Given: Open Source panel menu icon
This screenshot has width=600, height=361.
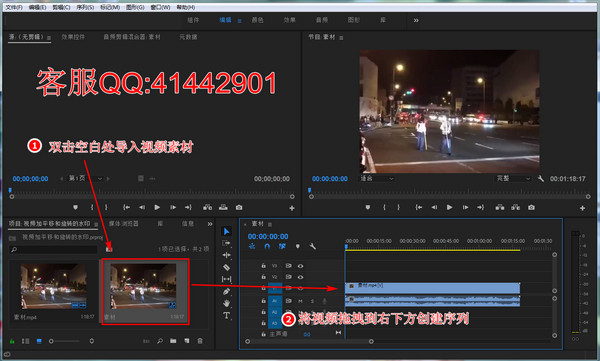Looking at the screenshot, I should (49, 38).
